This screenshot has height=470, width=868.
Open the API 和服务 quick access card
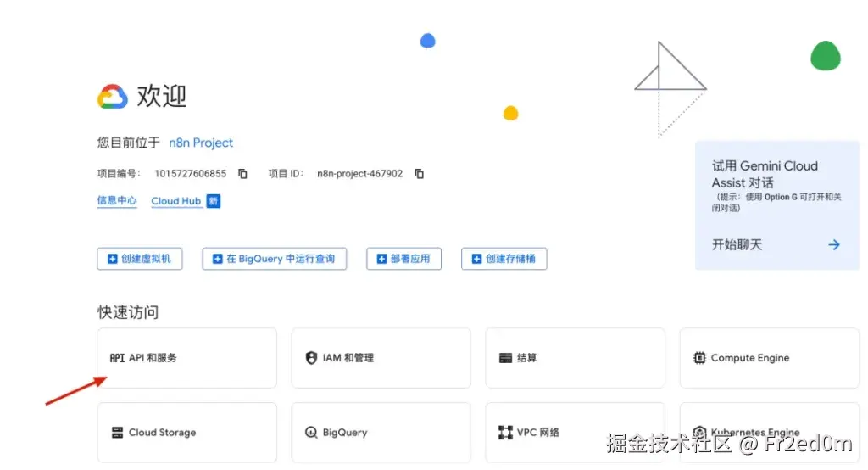pyautogui.click(x=187, y=358)
